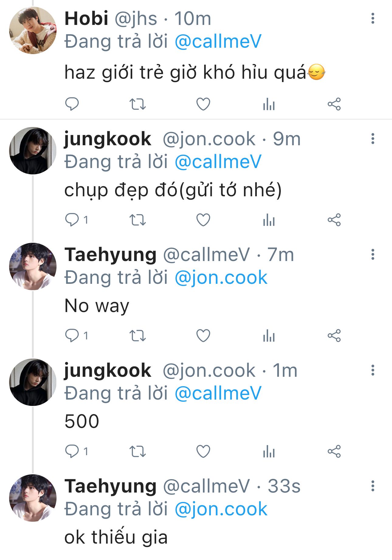This screenshot has width=392, height=560.
Task: Like jungkook's "chụp đẹp đó" tweet
Action: click(x=203, y=220)
